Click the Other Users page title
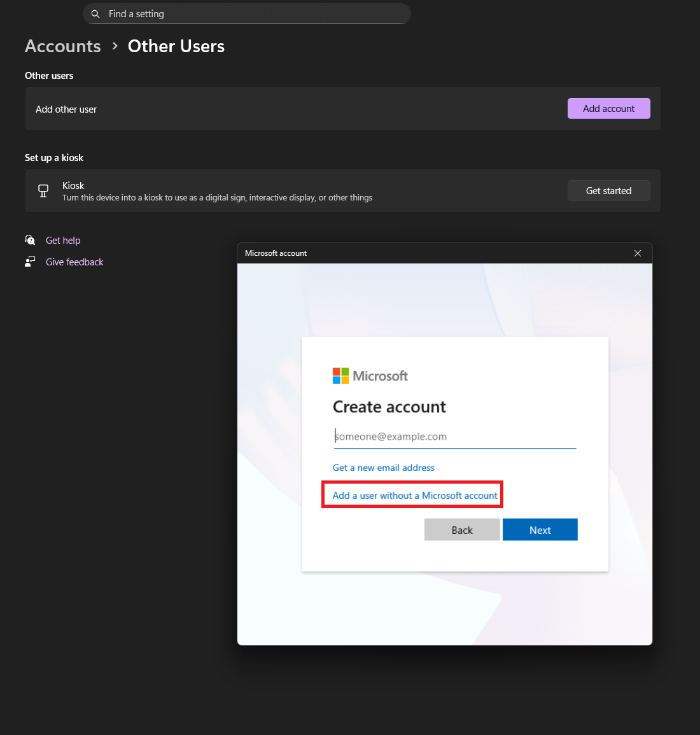 [x=176, y=46]
